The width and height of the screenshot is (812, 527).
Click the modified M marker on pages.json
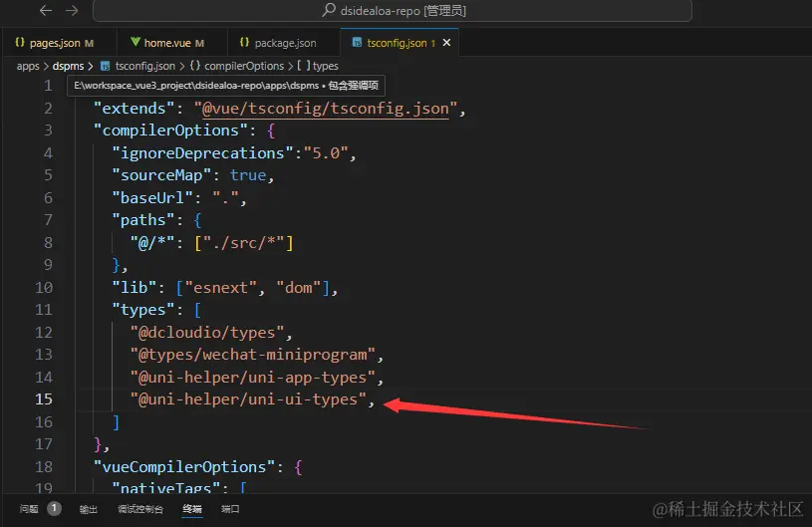(89, 43)
